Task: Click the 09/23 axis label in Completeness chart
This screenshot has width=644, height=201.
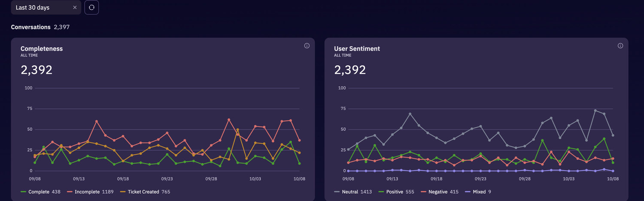Action: tap(167, 179)
